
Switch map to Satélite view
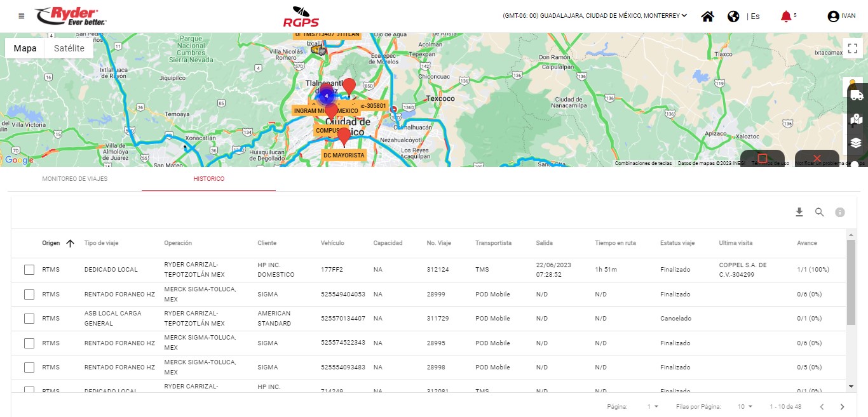tap(69, 48)
